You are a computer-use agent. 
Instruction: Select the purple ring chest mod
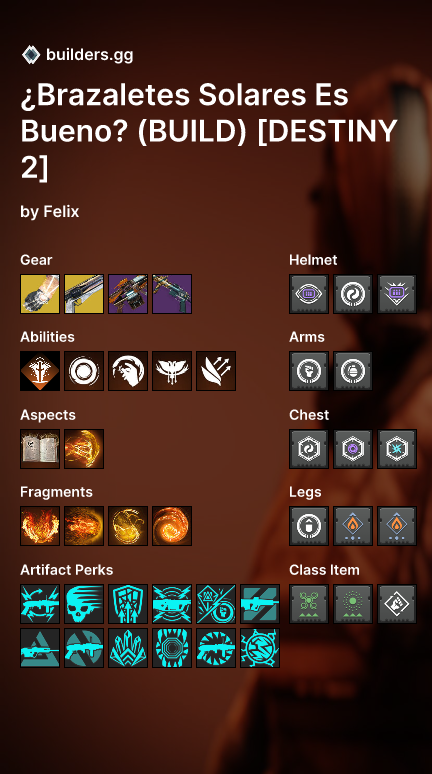[353, 449]
